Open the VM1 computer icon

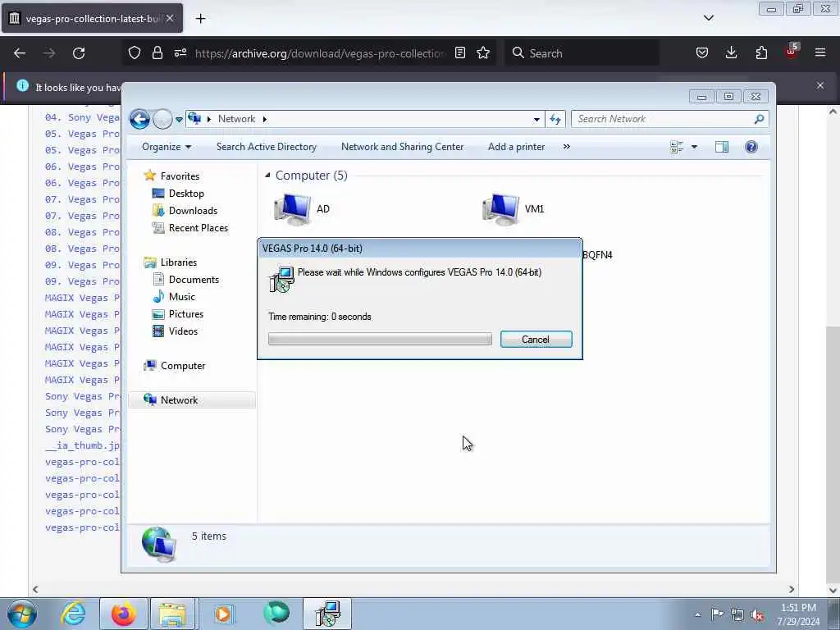[513, 209]
